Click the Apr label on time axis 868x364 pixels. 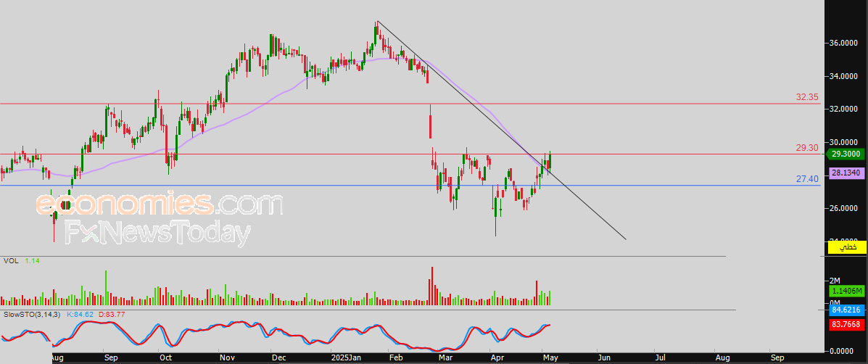(497, 358)
